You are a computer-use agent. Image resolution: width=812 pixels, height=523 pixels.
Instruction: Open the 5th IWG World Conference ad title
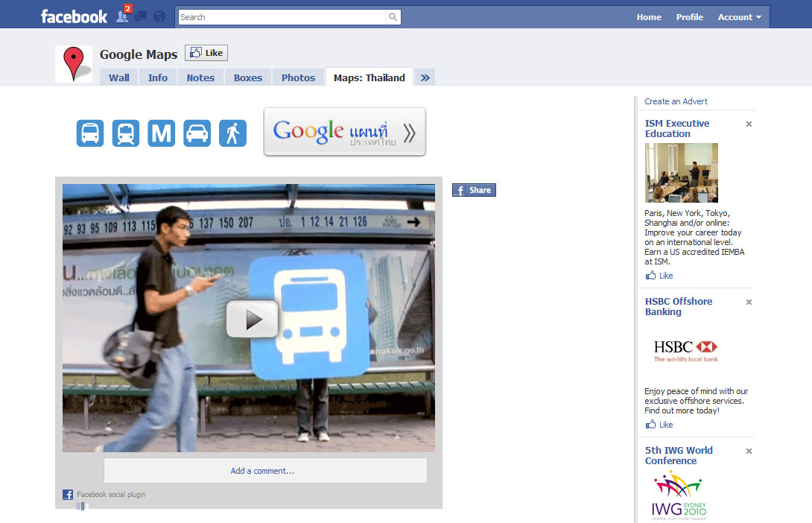pos(679,456)
